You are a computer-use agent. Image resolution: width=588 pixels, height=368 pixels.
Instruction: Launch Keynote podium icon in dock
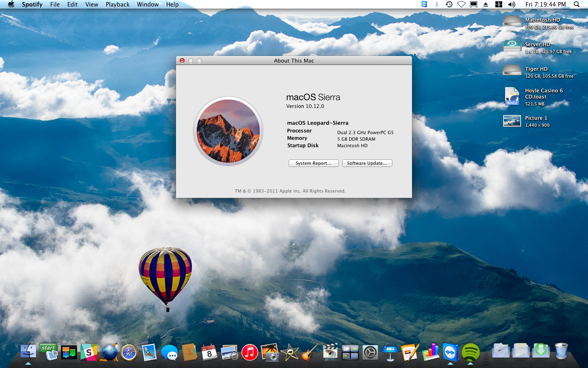coord(390,352)
